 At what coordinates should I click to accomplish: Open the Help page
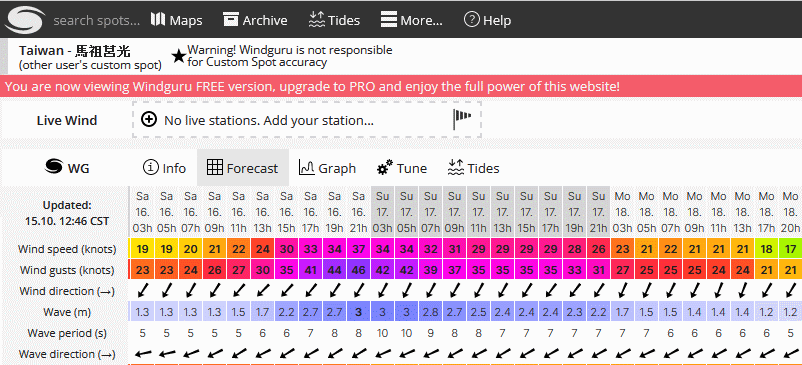[x=487, y=20]
